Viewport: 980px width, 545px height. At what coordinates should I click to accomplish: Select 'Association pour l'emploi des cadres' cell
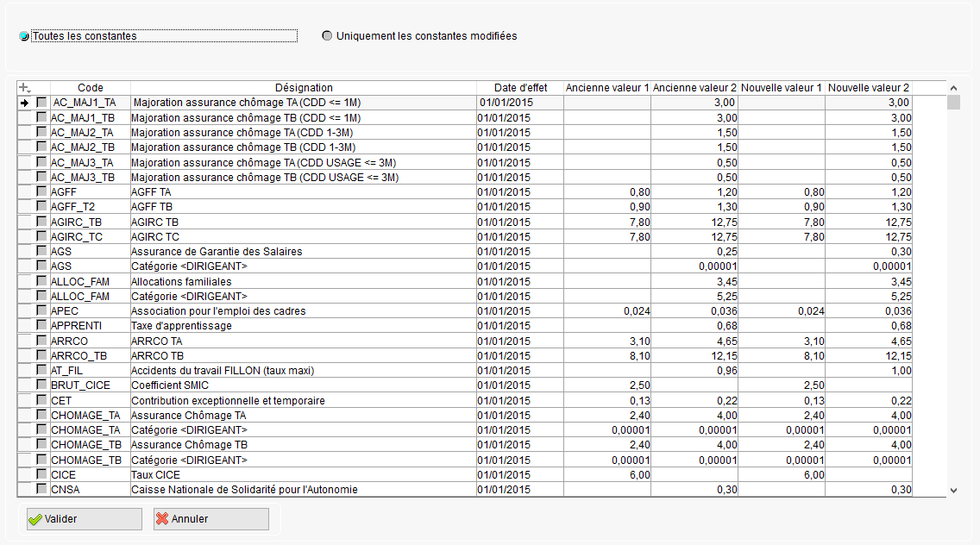click(x=303, y=310)
